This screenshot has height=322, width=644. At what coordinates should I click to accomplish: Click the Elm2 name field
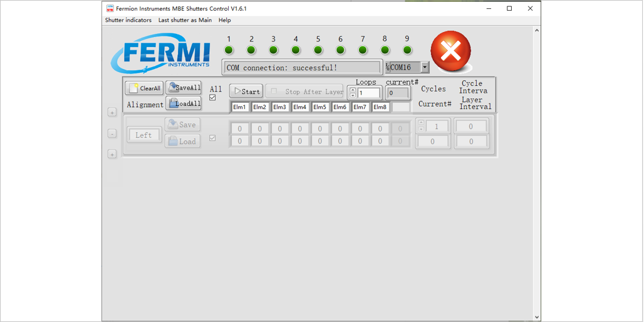[x=259, y=107]
